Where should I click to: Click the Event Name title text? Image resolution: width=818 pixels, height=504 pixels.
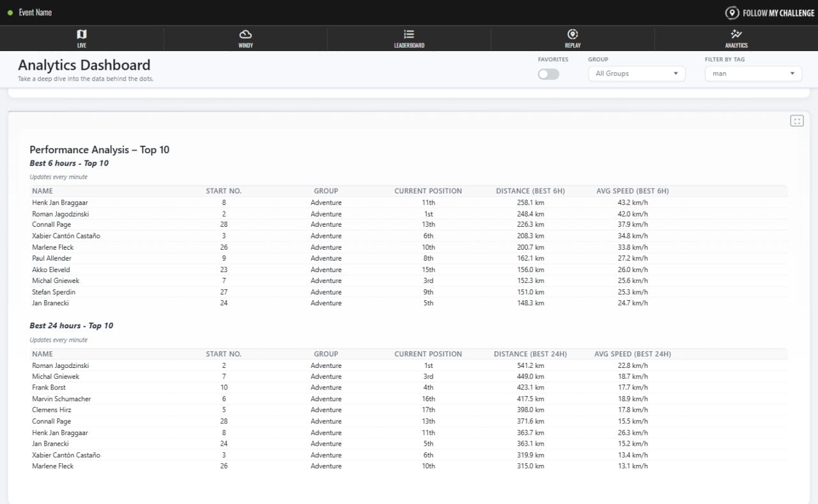35,13
